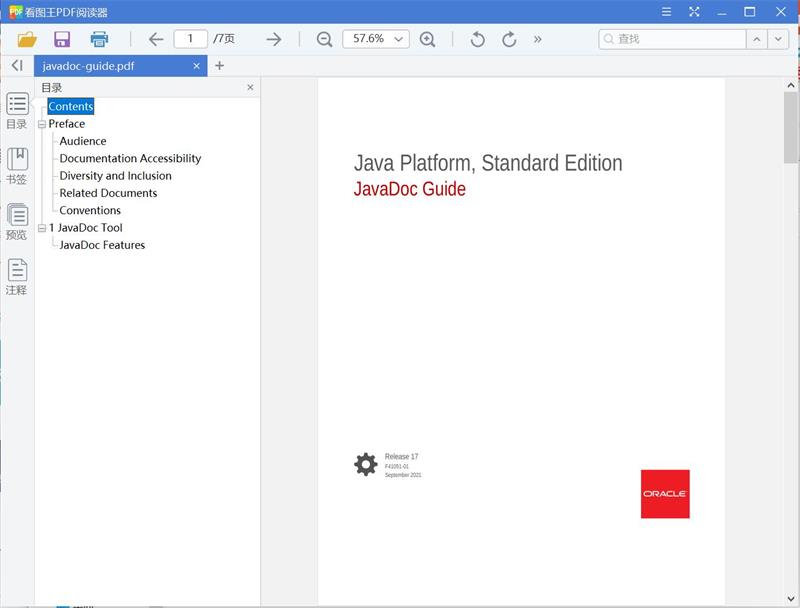Click the Release 17 text on page
Image resolution: width=800 pixels, height=608 pixels.
point(401,457)
